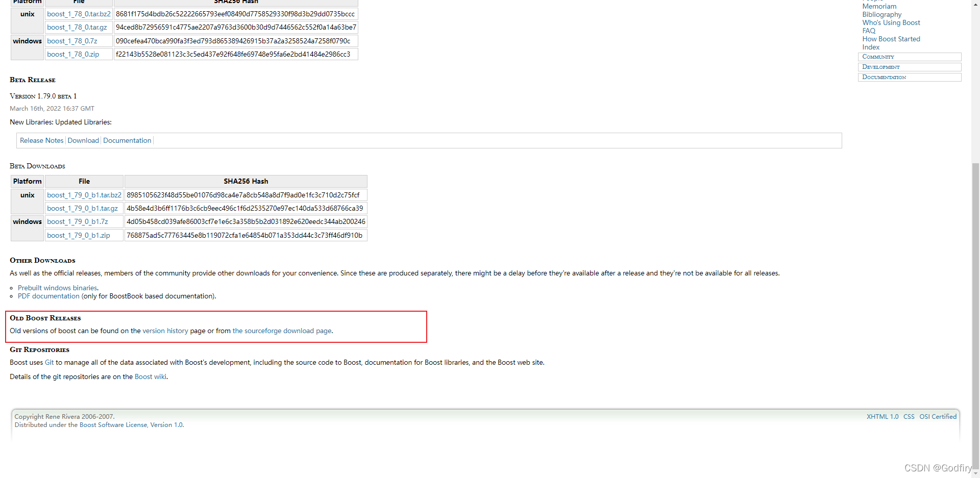Click 'Platform' header in the beta table
980x478 pixels.
28,181
